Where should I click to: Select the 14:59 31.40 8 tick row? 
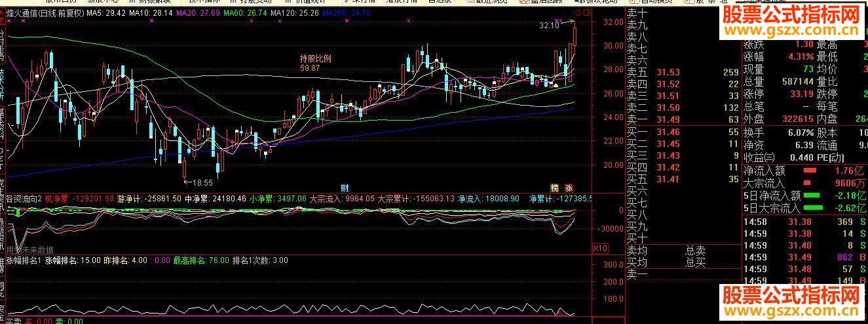click(x=805, y=246)
